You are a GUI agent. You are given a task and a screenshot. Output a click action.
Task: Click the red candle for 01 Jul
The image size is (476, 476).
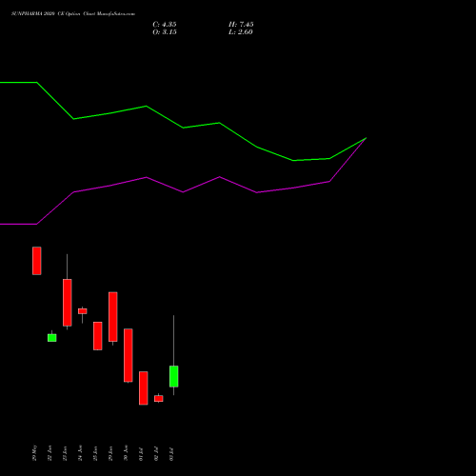pyautogui.click(x=144, y=388)
